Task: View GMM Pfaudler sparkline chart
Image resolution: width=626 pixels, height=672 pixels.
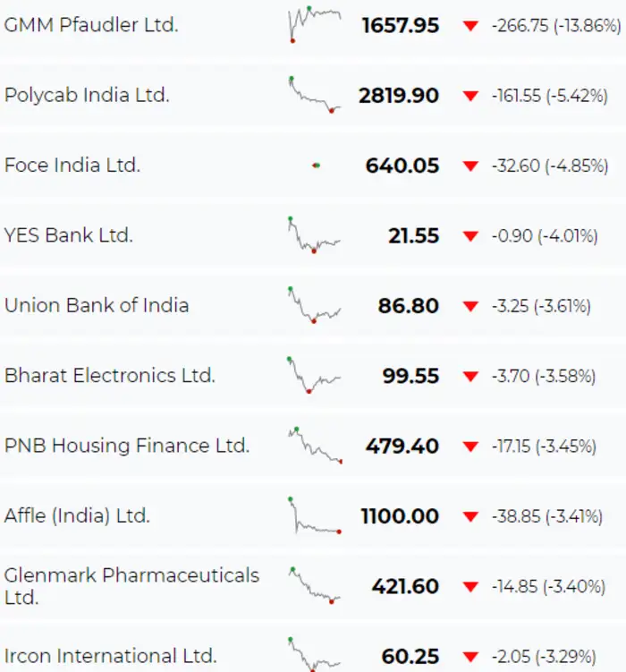Action: tap(315, 21)
